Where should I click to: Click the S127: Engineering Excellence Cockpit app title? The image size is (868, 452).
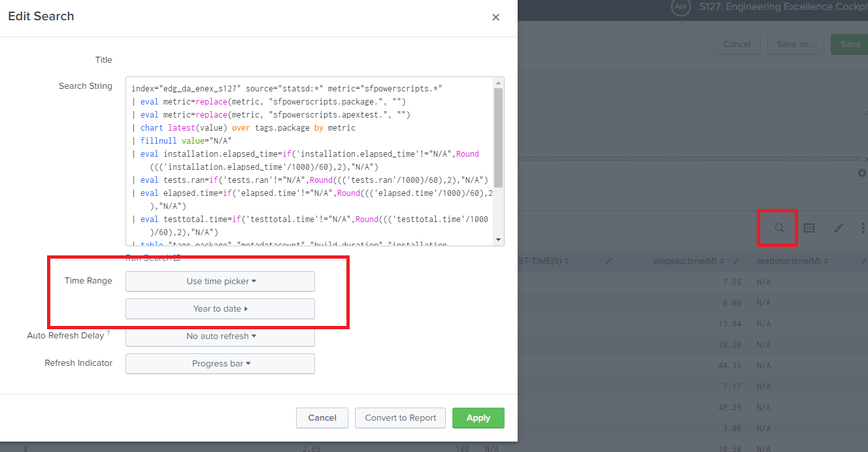tap(783, 7)
